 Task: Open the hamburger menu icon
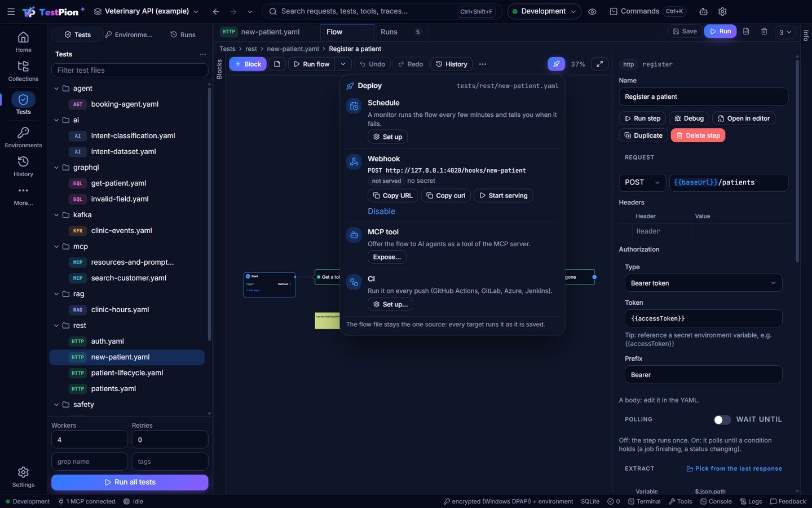point(11,11)
